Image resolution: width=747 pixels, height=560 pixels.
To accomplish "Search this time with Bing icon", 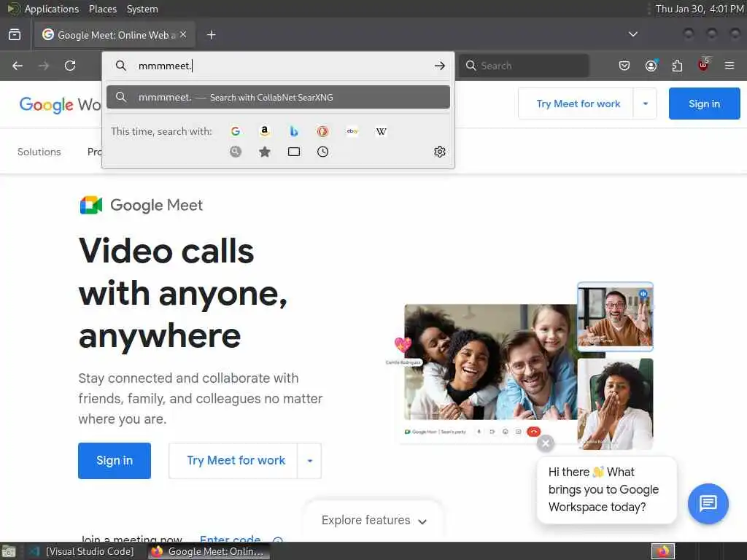I will [x=294, y=131].
